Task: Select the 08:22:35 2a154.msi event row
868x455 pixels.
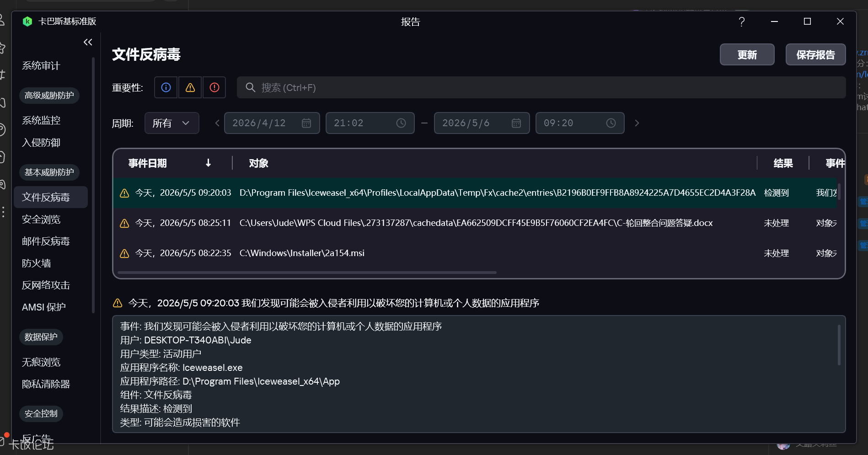Action: [475, 253]
